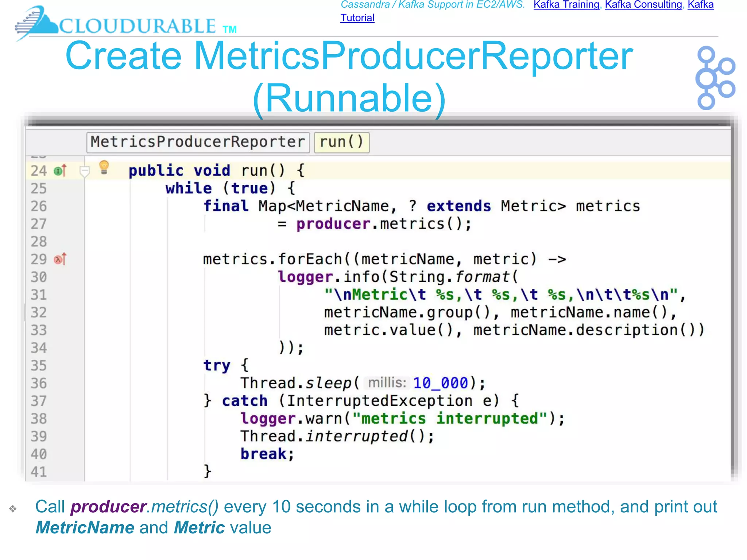Click the 'millis:' parameter hint
This screenshot has width=747, height=560.
387,383
